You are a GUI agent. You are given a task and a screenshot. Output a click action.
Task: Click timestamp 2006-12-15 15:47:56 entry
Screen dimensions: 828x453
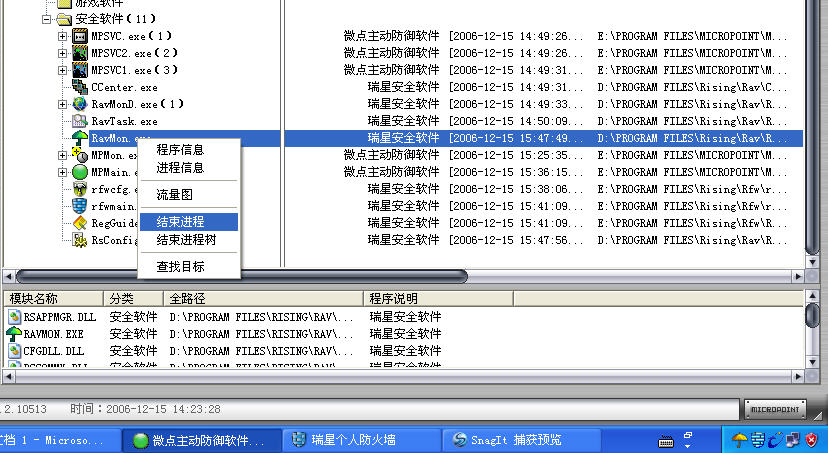coord(516,240)
